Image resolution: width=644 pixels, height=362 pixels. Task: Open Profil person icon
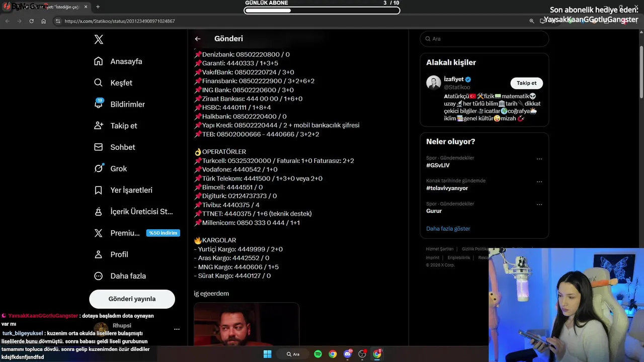coord(99,254)
